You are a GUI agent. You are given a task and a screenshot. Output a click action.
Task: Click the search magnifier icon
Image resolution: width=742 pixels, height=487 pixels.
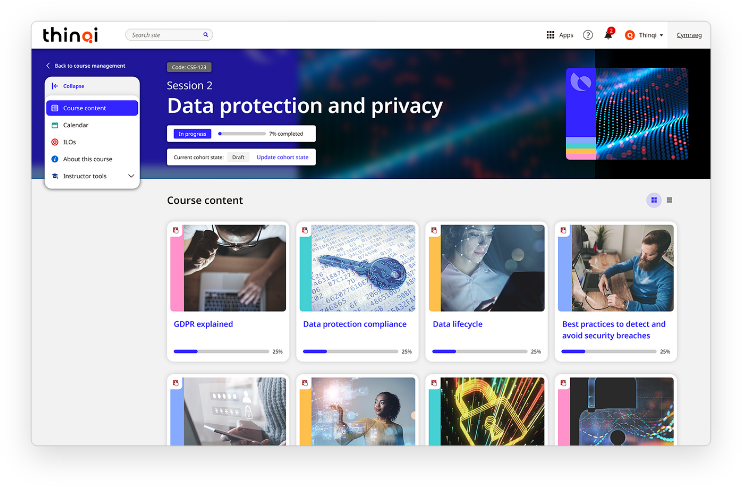(205, 35)
